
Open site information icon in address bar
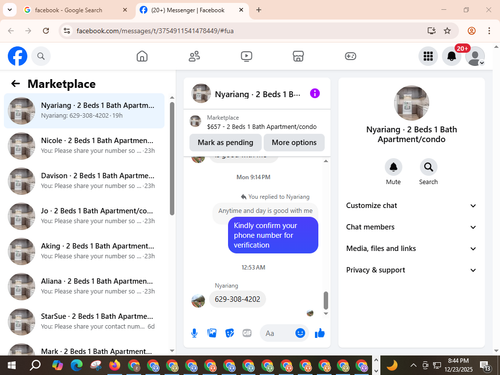pyautogui.click(x=67, y=31)
